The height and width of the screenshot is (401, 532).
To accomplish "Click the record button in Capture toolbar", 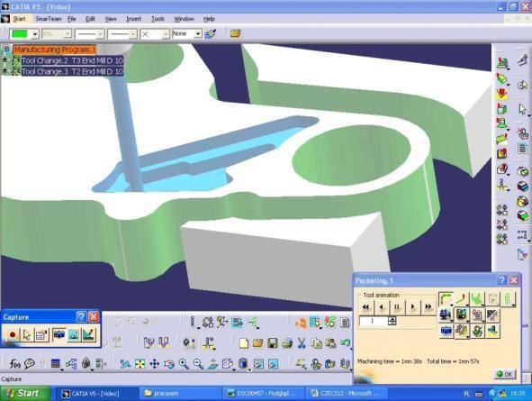I will [13, 335].
